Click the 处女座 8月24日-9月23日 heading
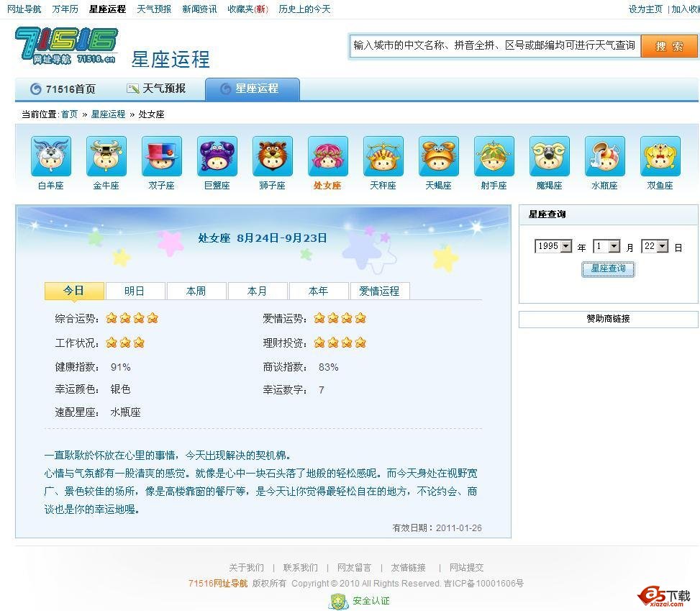The height and width of the screenshot is (611, 700). (x=263, y=238)
